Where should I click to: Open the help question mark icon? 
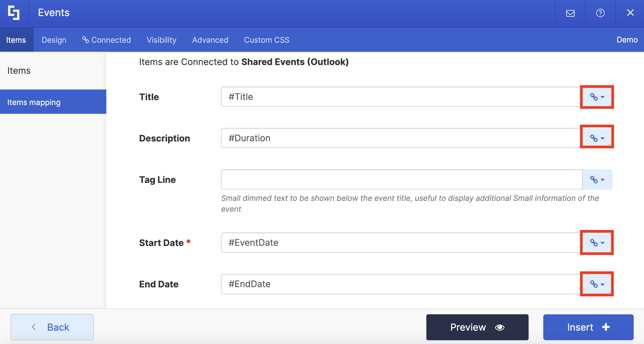point(600,13)
